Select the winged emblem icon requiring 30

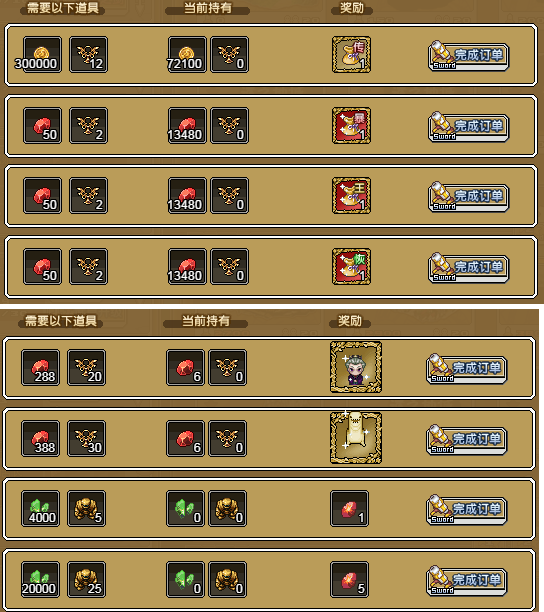pyautogui.click(x=87, y=438)
